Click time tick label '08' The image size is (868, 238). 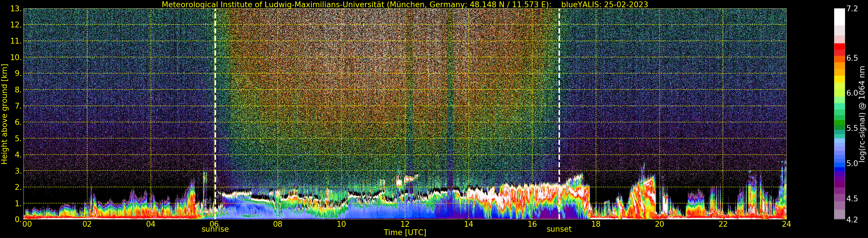(278, 224)
